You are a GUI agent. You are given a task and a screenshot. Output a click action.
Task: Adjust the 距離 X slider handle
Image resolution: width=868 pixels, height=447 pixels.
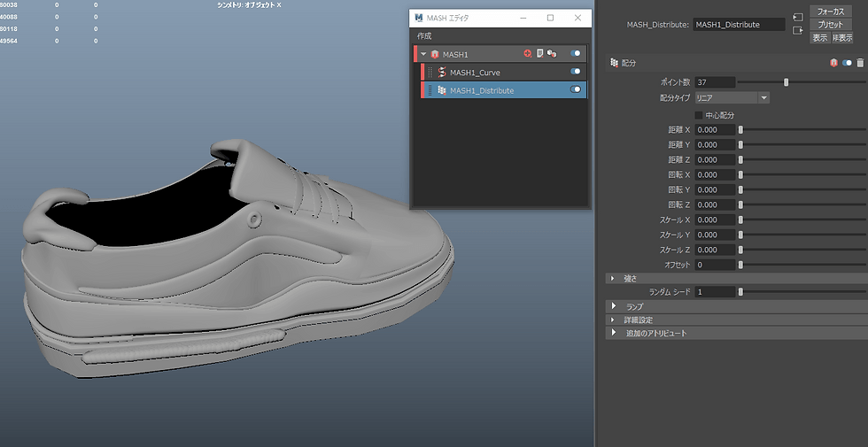click(x=740, y=130)
